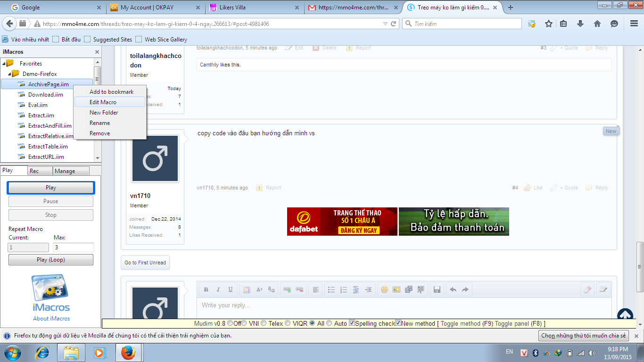Select the Mudim VNI radio button
Viewport: 644px width, 362px height.
(x=244, y=323)
